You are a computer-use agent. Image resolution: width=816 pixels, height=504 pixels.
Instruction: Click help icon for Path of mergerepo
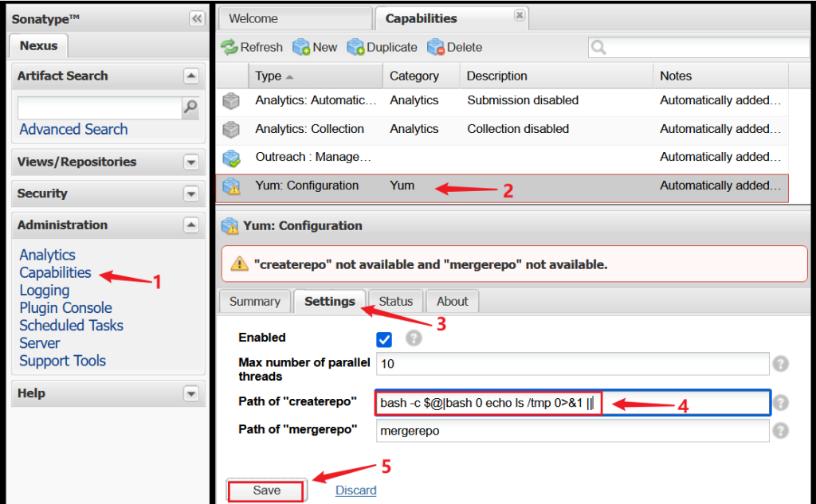pos(781,431)
